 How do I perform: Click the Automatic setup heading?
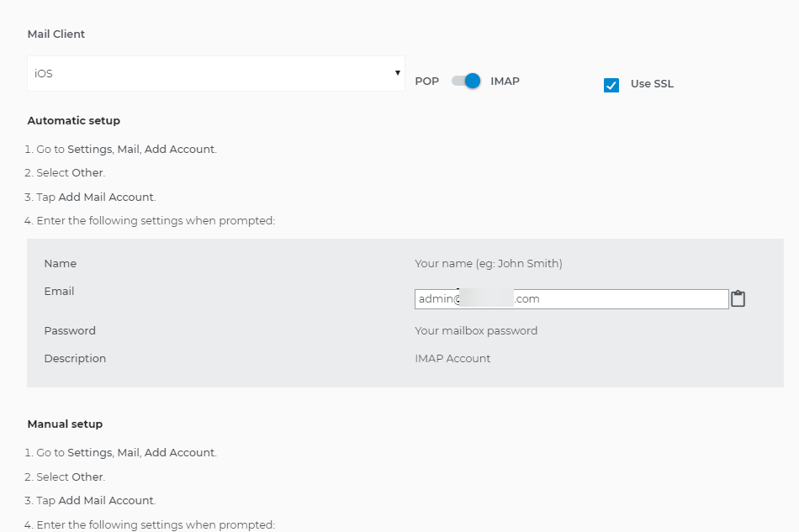click(73, 120)
